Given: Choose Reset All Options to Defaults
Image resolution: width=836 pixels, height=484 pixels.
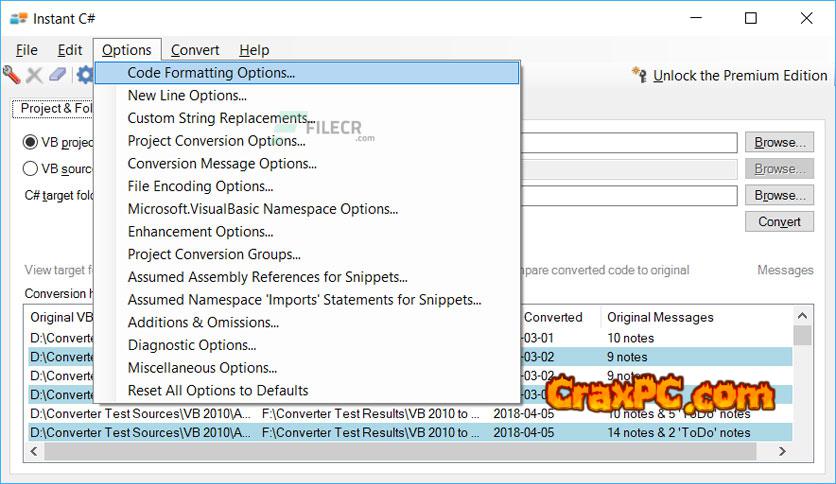Looking at the screenshot, I should point(307,391).
